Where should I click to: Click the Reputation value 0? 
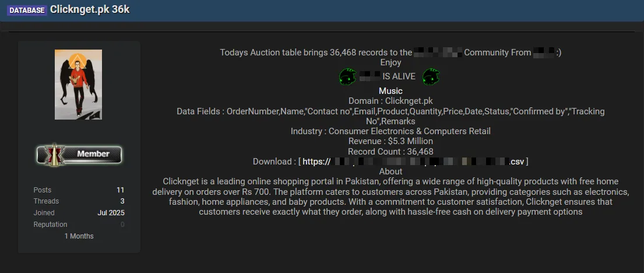tap(122, 225)
